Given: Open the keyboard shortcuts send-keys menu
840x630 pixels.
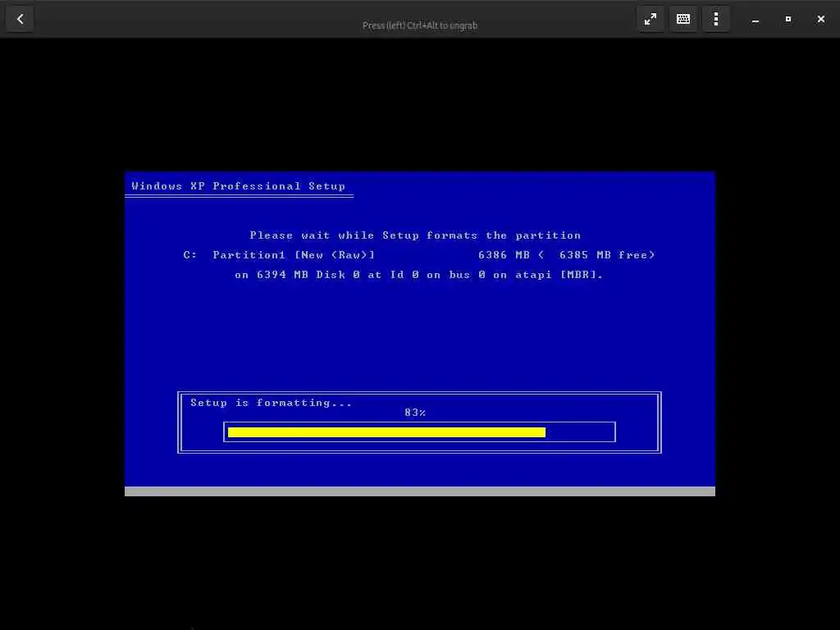Looking at the screenshot, I should tap(683, 20).
